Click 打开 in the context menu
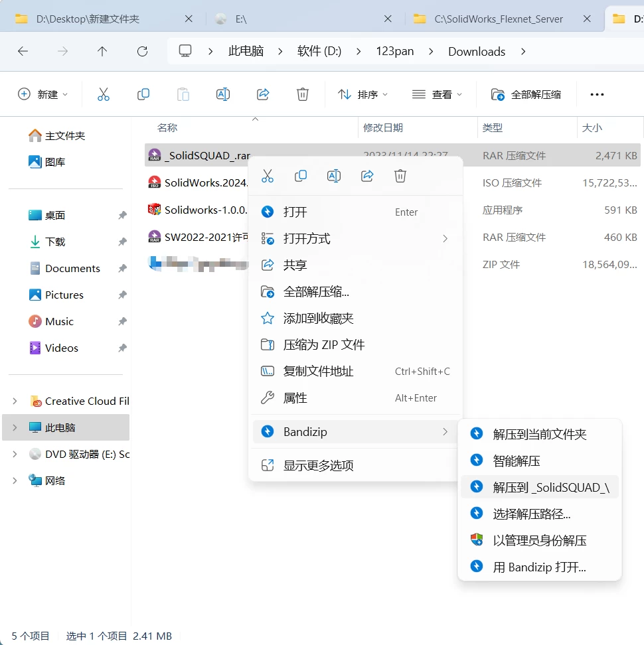The height and width of the screenshot is (645, 644). tap(356, 212)
